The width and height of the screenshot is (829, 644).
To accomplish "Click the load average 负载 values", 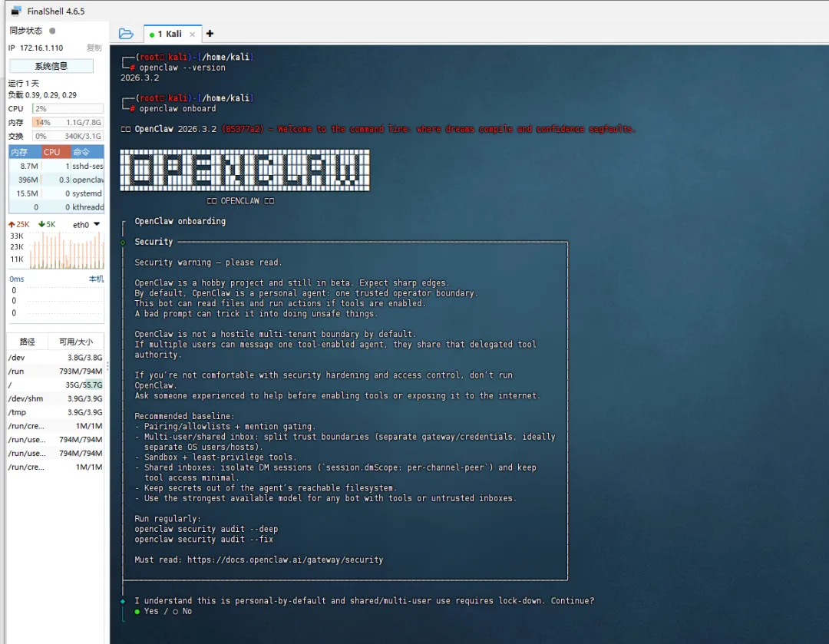I will point(42,95).
